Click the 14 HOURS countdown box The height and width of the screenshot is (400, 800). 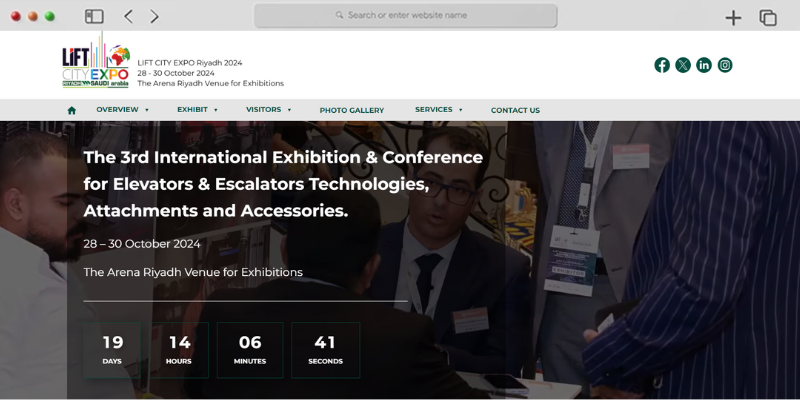[179, 350]
